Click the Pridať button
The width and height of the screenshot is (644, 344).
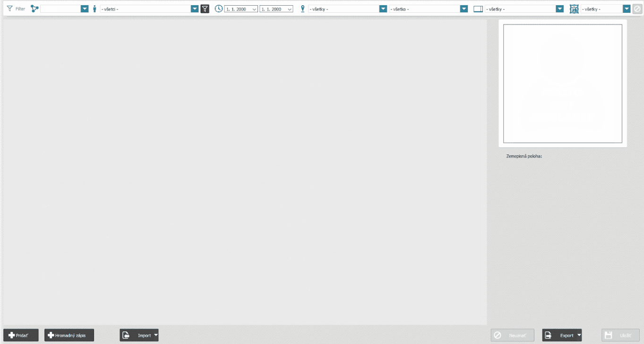(21, 335)
